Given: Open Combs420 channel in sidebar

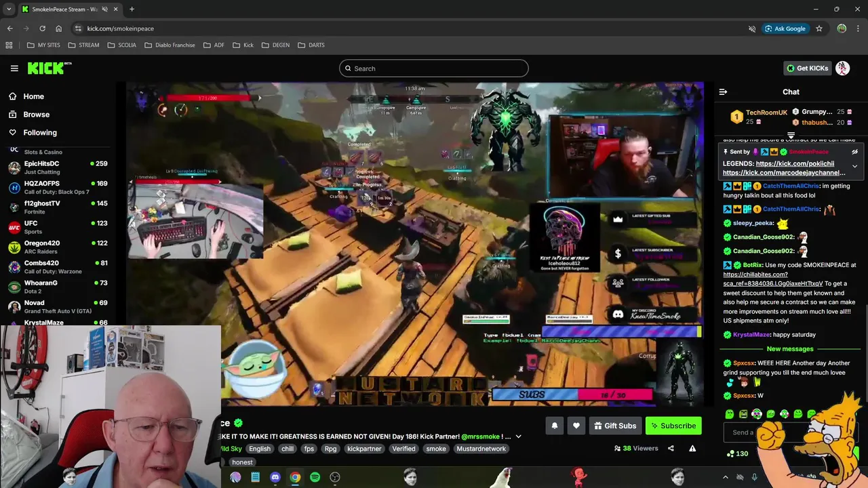Looking at the screenshot, I should [58, 267].
